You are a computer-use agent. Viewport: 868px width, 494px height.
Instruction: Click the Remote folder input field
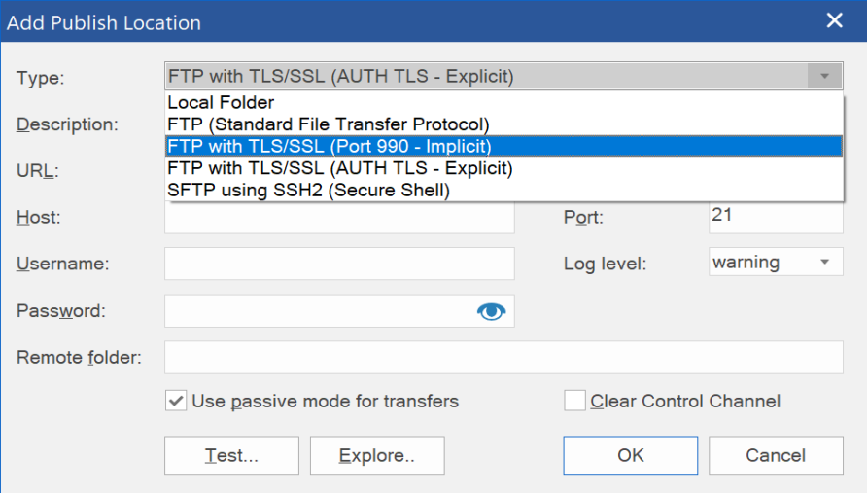click(503, 357)
